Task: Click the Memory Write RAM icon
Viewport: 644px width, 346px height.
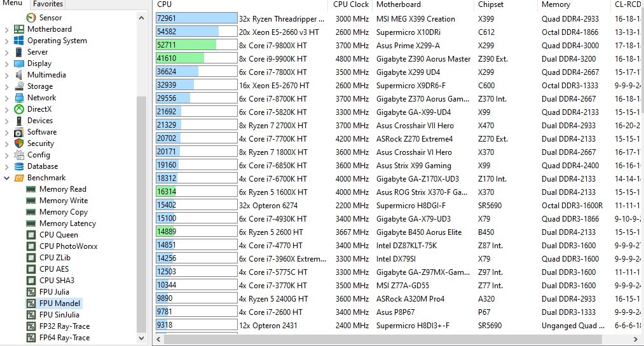Action: pyautogui.click(x=31, y=201)
